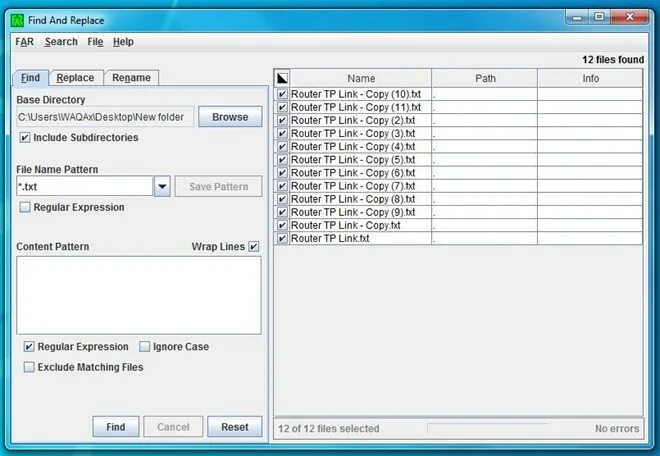Uncheck Router TP Link - Copy (6).txt checkbox

[282, 173]
